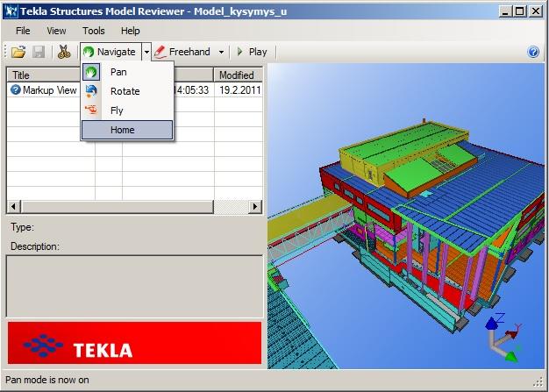The width and height of the screenshot is (549, 392).
Task: Select Pan from Navigate menu
Action: coord(127,72)
